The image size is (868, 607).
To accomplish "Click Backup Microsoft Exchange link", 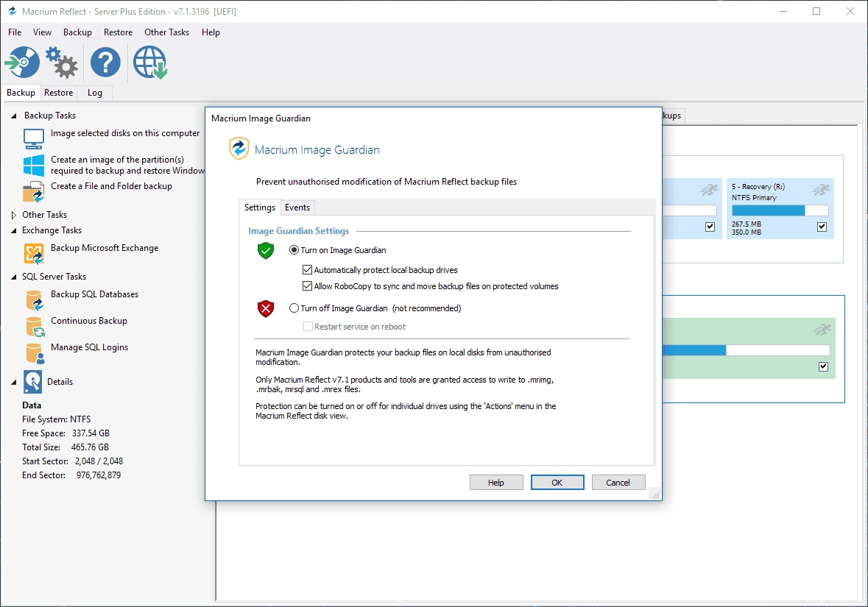I will click(x=105, y=248).
